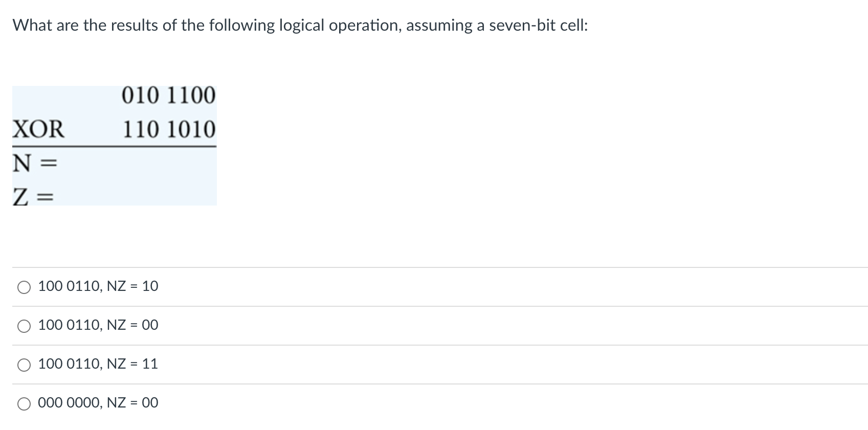Select radio button for 100 0110, NZ = 10
The height and width of the screenshot is (430, 868).
(x=24, y=287)
